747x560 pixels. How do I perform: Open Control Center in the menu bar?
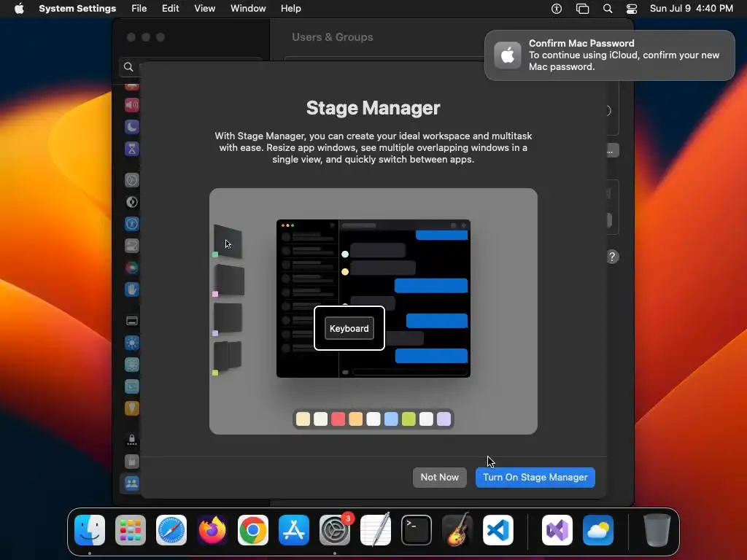click(632, 9)
